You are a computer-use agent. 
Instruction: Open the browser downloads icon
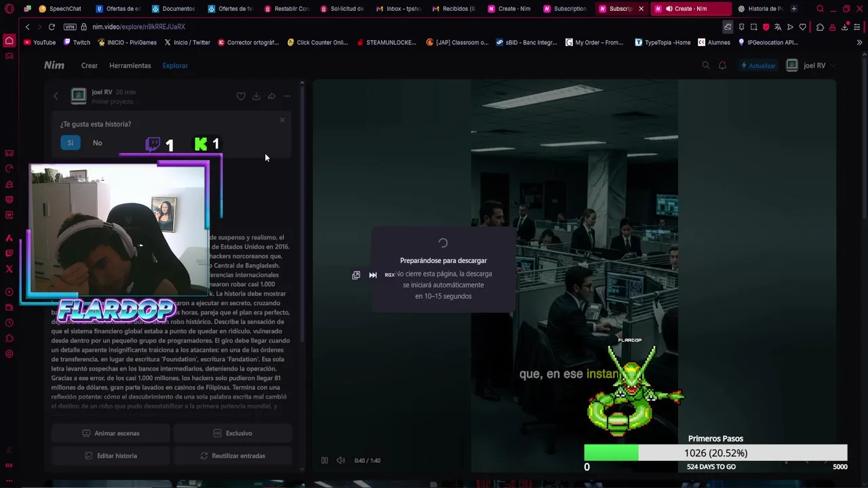[845, 27]
